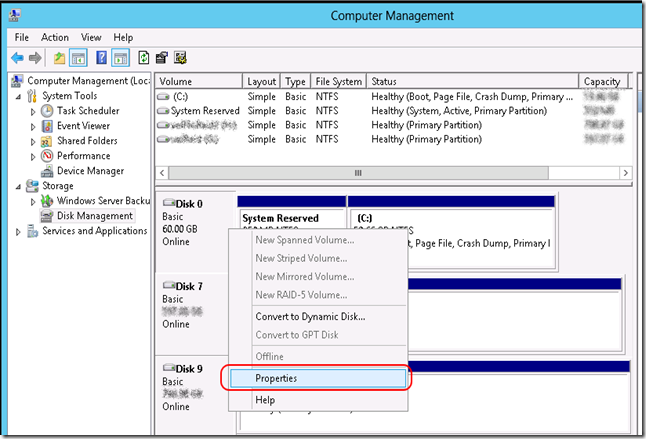Screen dimensions: 646x439
Task: Click the Refresh toolbar icon
Action: [143, 58]
